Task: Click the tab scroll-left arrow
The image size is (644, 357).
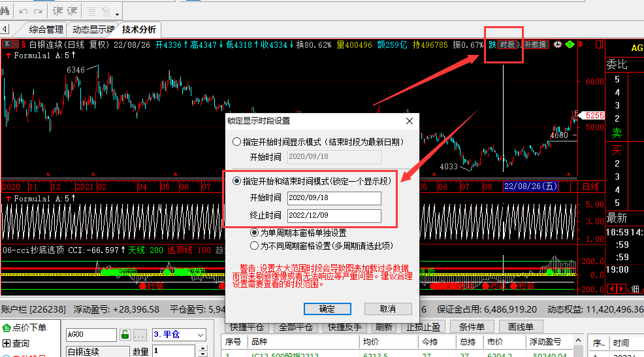Action: pyautogui.click(x=5, y=29)
